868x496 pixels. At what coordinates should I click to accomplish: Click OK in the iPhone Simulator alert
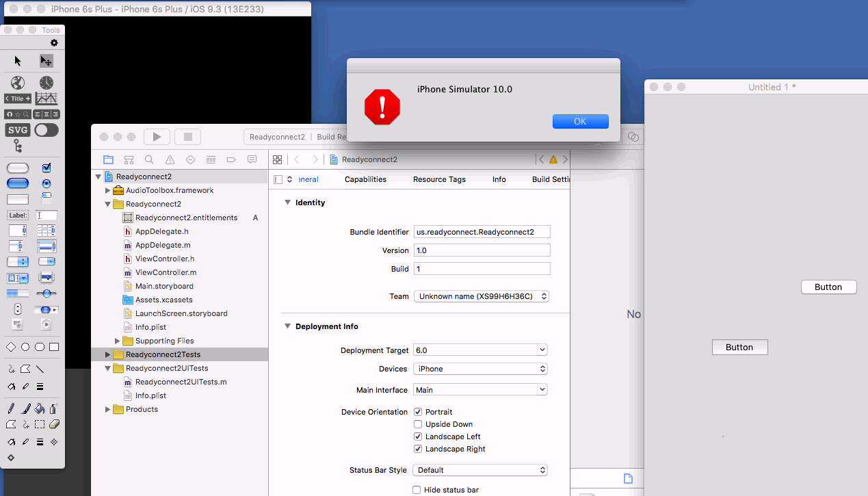coord(580,121)
